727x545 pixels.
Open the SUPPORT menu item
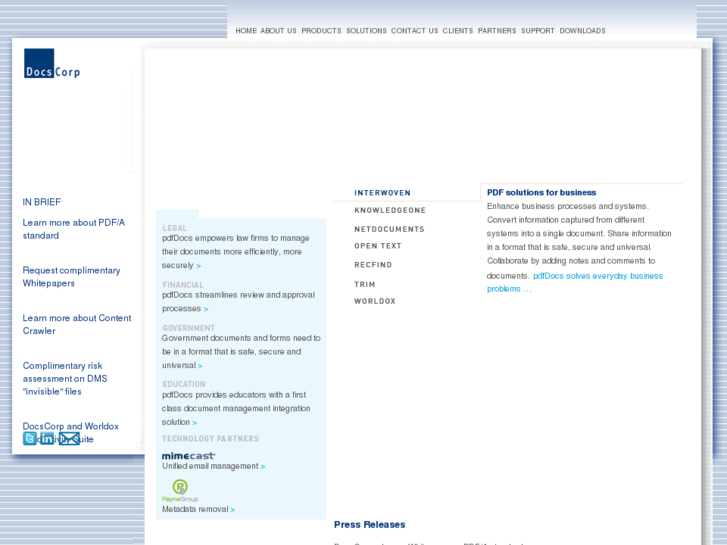pos(538,31)
